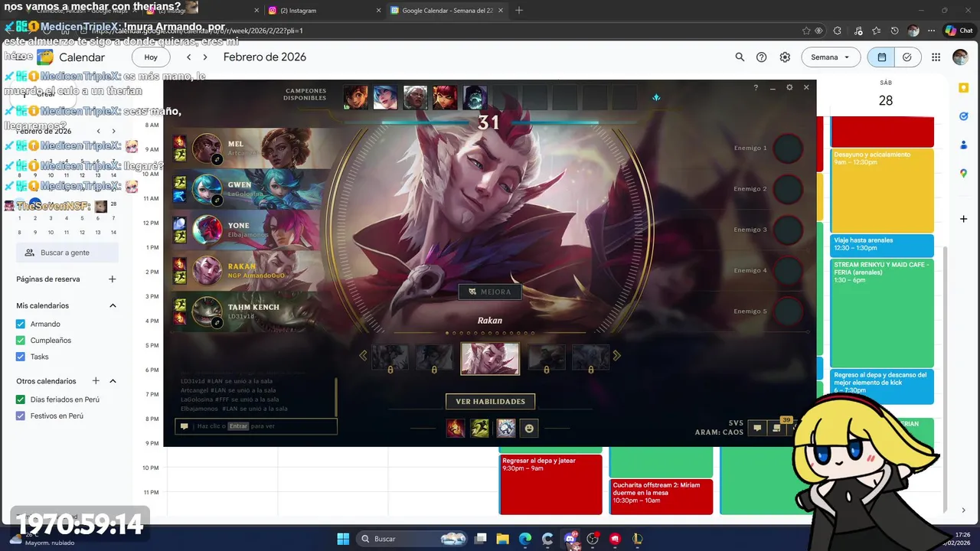The width and height of the screenshot is (980, 551).
Task: Open a new browser tab
Action: point(519,10)
